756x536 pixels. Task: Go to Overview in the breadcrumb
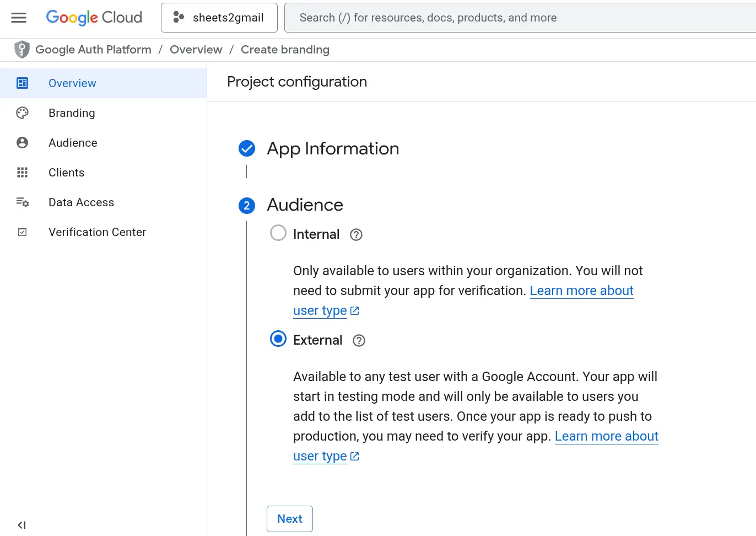[x=196, y=50]
